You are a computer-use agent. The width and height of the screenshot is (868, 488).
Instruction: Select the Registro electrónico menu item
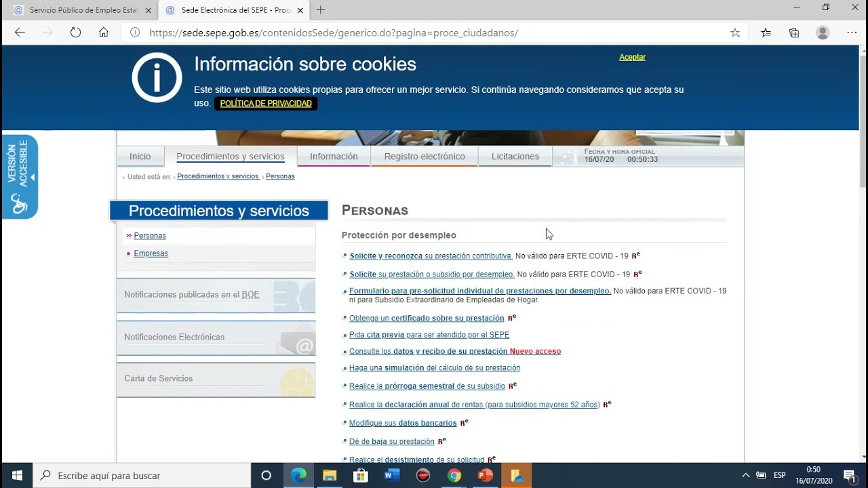425,157
